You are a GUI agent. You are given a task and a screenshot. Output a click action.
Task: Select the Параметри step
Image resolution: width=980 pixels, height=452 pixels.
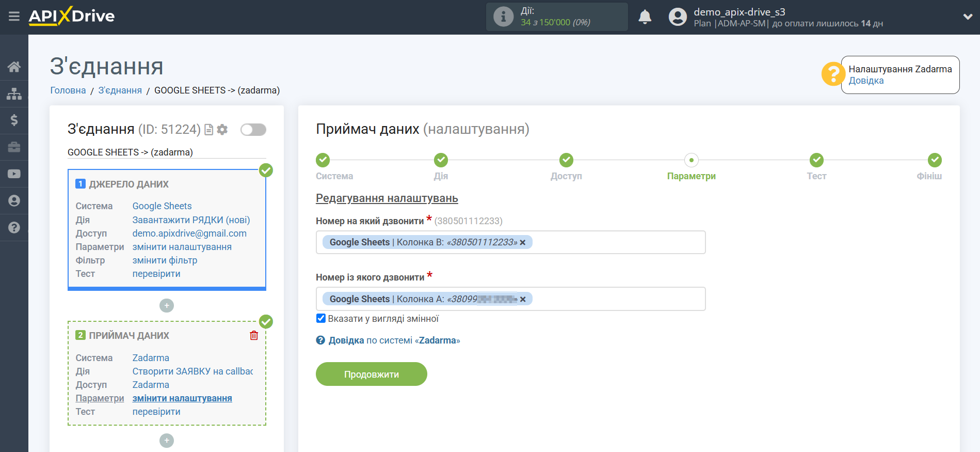pos(692,160)
